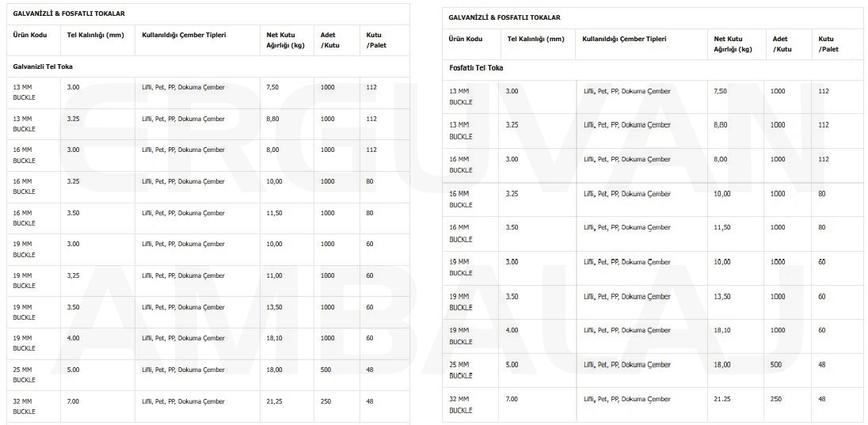
Task: Click the 18,10 weight cell in left table
Action: coord(275,338)
